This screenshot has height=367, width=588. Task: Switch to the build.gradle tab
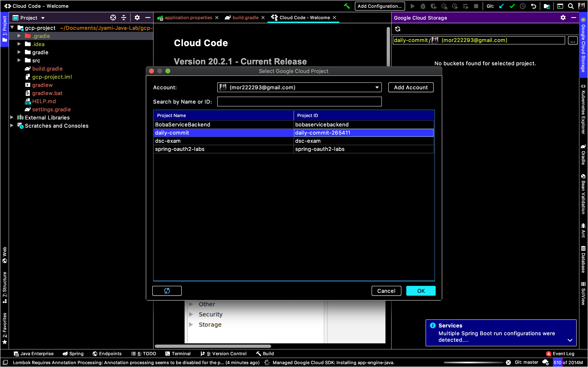[245, 18]
